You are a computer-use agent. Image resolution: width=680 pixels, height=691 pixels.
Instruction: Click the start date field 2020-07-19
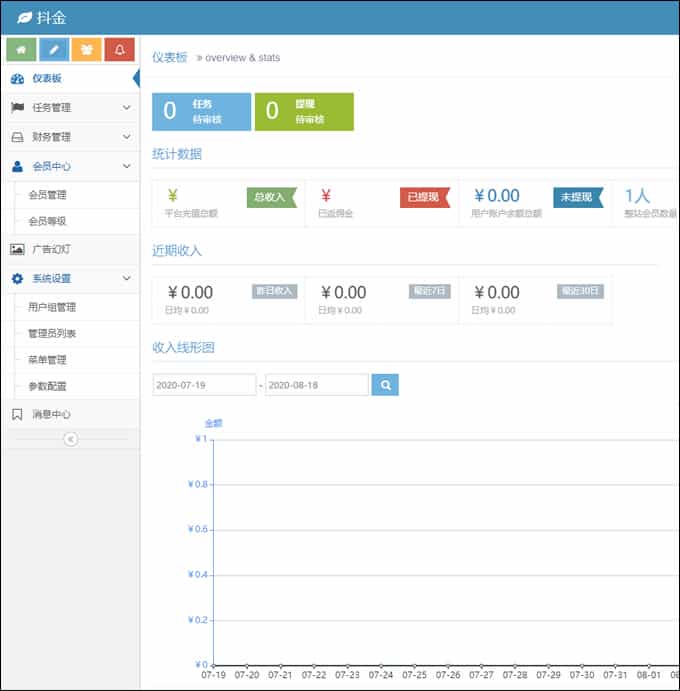(x=204, y=385)
